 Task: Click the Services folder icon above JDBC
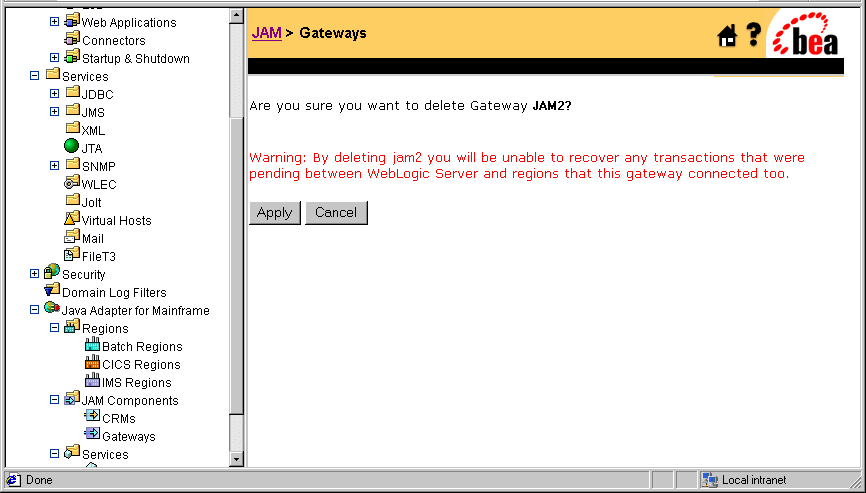pos(52,74)
